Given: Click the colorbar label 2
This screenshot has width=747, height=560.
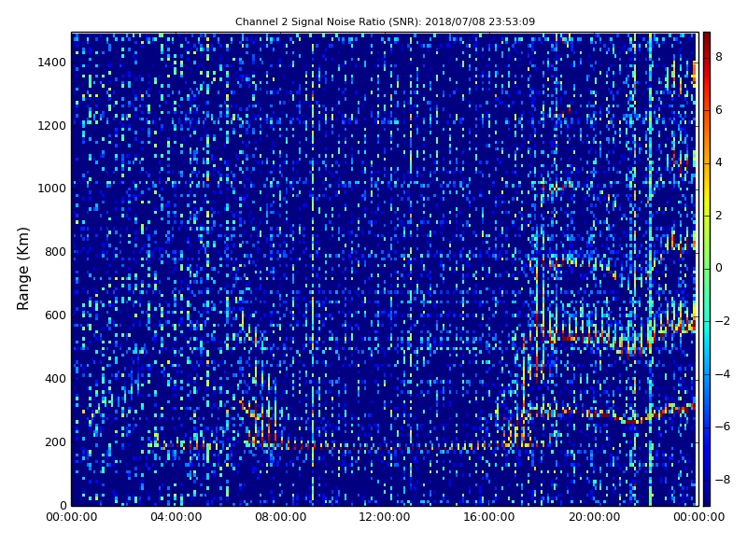Looking at the screenshot, I should click(x=719, y=216).
